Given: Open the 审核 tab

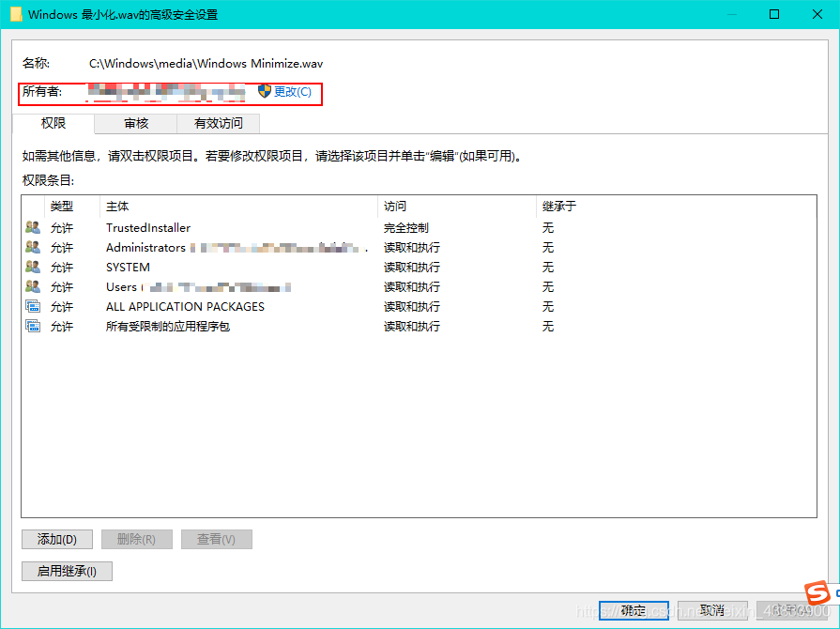Looking at the screenshot, I should tap(136, 124).
